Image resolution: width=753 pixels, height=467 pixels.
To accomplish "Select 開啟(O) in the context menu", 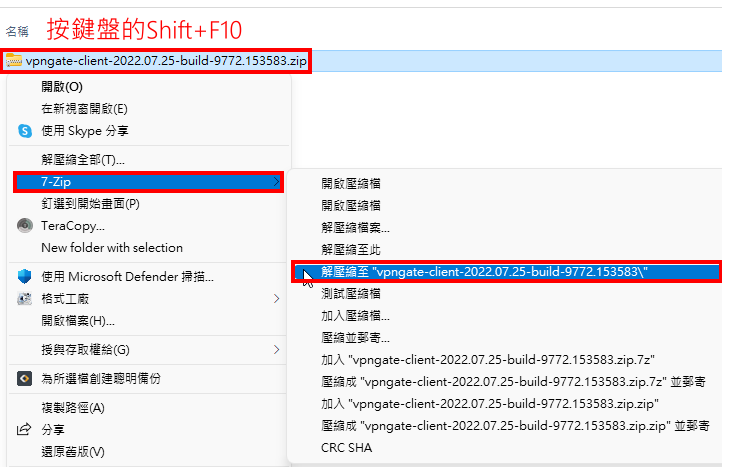I will click(x=62, y=86).
